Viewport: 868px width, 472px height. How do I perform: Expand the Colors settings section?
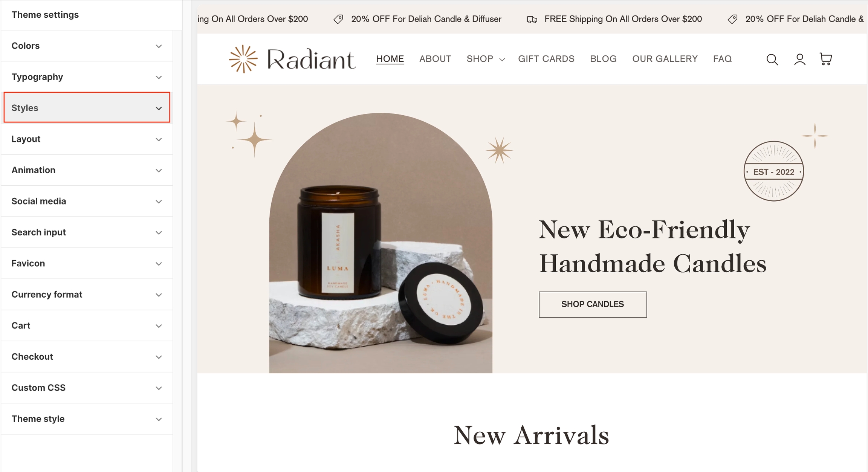point(87,46)
